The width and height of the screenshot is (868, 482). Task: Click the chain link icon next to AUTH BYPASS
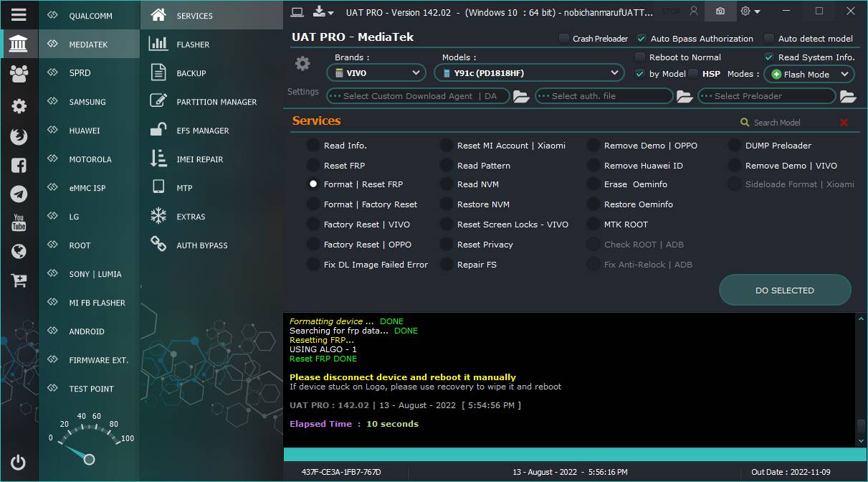(158, 245)
